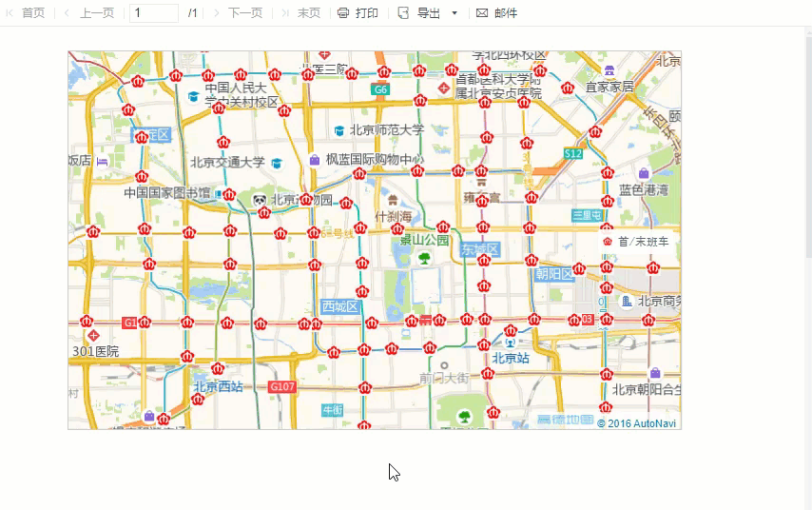Click the hotel bed icon beside 饭店
The height and width of the screenshot is (510, 812).
click(x=102, y=162)
